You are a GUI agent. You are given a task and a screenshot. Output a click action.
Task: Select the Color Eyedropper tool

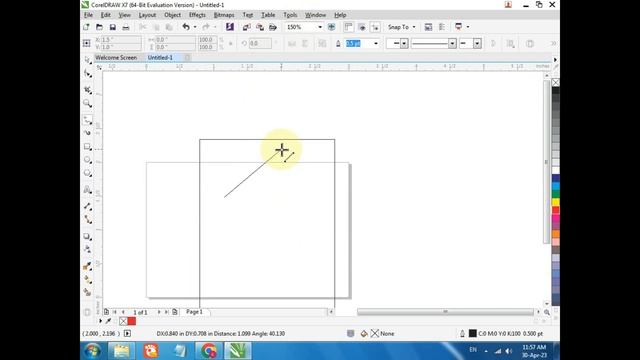click(x=87, y=266)
